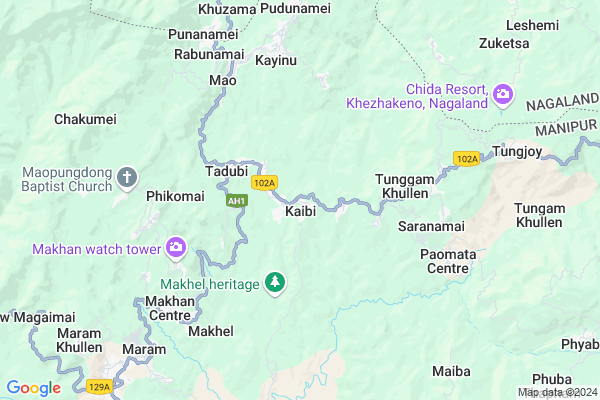Click the Maram town label
Viewport: 600px width, 400px height.
point(144,349)
